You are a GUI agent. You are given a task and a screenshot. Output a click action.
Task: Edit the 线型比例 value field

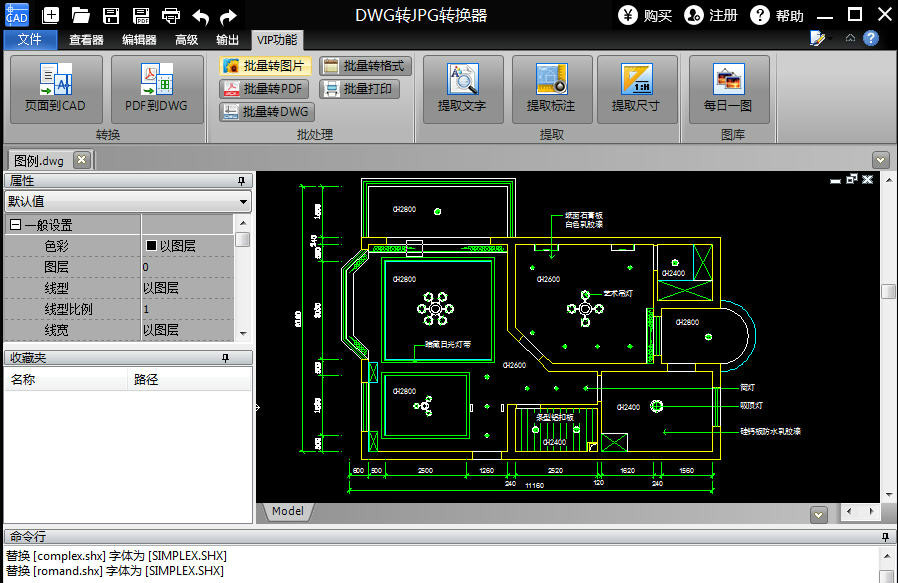(188, 309)
